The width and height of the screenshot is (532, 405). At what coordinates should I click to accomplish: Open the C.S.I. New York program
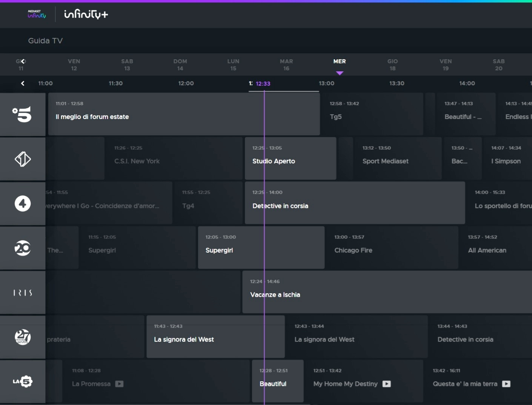click(x=174, y=159)
